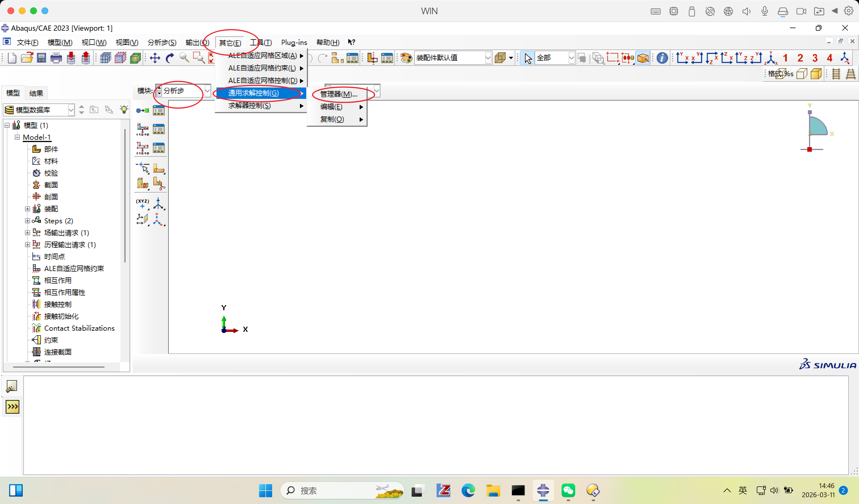The image size is (859, 504).
Task: Click the Create Datum Axis tool
Action: pyautogui.click(x=159, y=204)
